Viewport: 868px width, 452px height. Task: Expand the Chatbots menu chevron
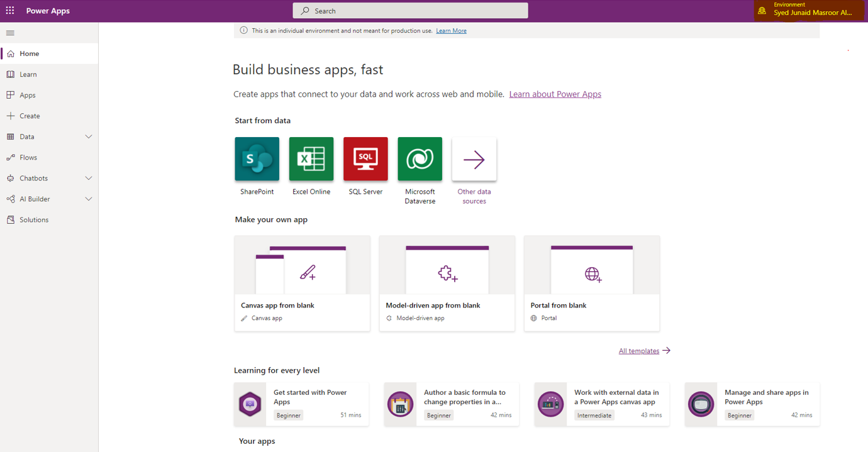click(x=89, y=179)
